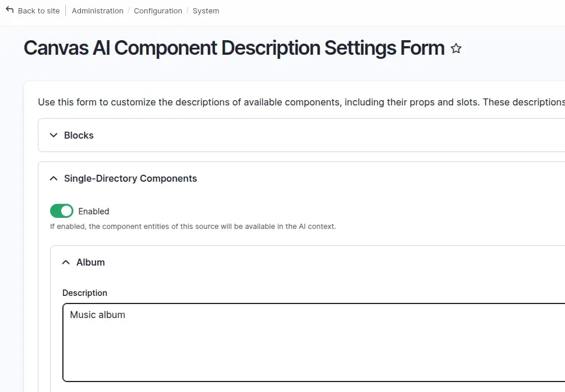Disable the Single-Directory Components source

coord(61,211)
